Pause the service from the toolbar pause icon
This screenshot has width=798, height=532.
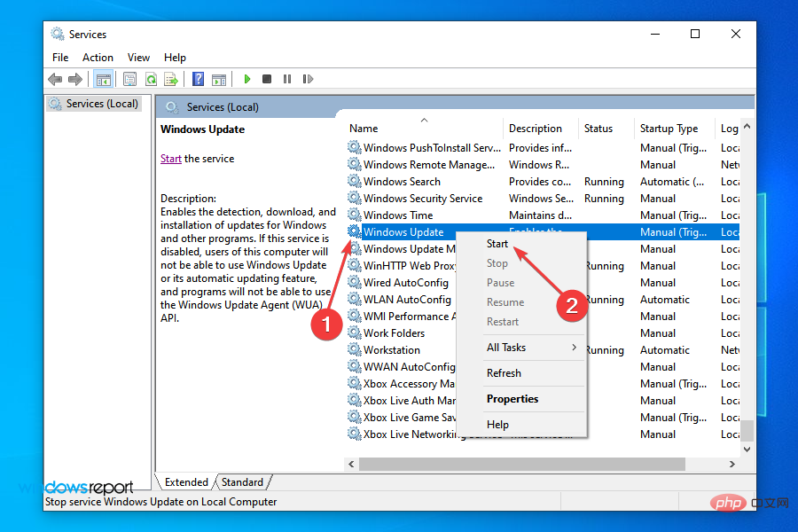[288, 79]
